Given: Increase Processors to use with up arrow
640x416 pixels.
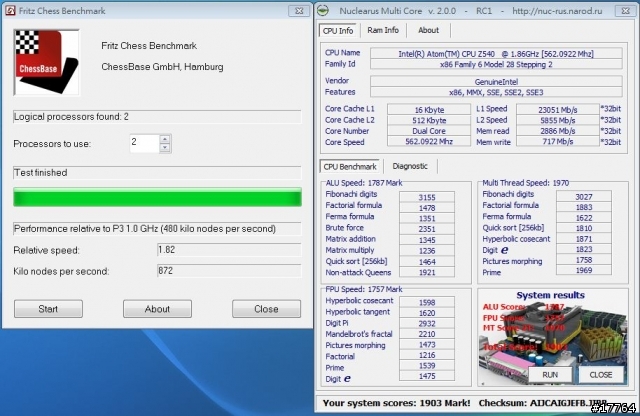Looking at the screenshot, I should tap(165, 139).
